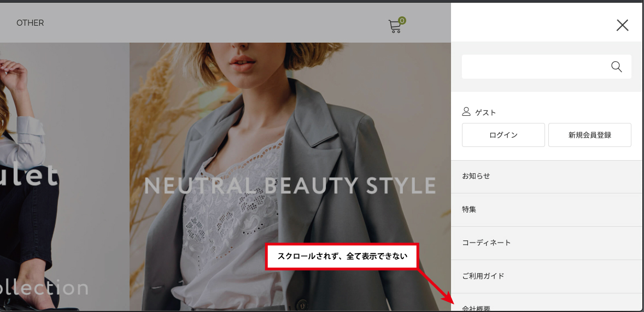Open the 特集 menu item

tap(547, 209)
